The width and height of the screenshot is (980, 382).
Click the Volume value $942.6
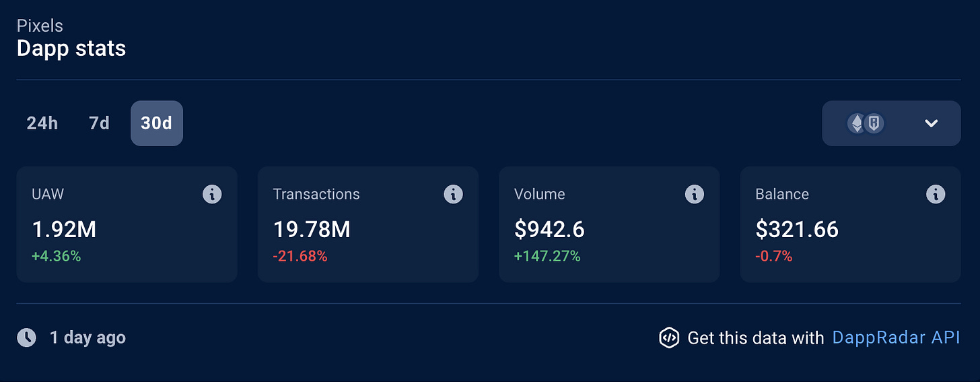pos(549,230)
